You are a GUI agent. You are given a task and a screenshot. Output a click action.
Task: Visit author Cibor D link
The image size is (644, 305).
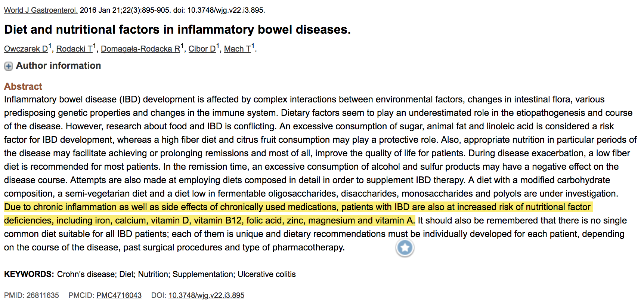[202, 49]
